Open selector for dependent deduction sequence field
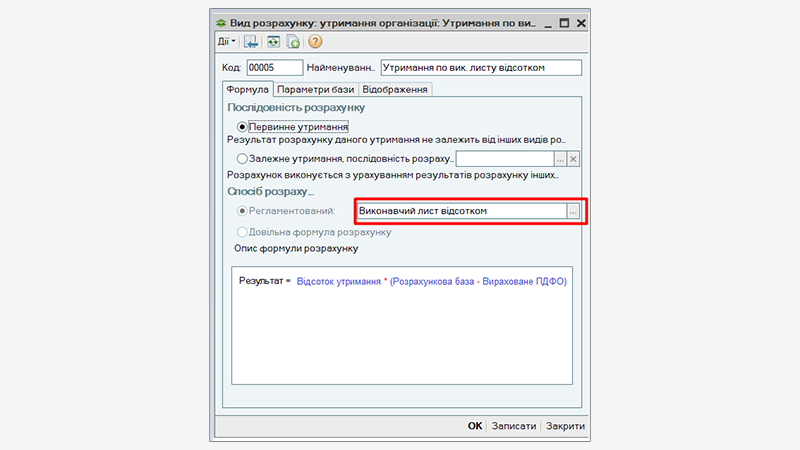The width and height of the screenshot is (800, 450). [560, 158]
